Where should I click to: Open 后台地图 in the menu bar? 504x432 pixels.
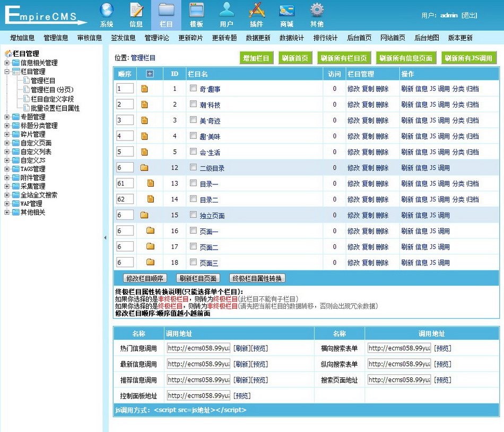tap(427, 38)
